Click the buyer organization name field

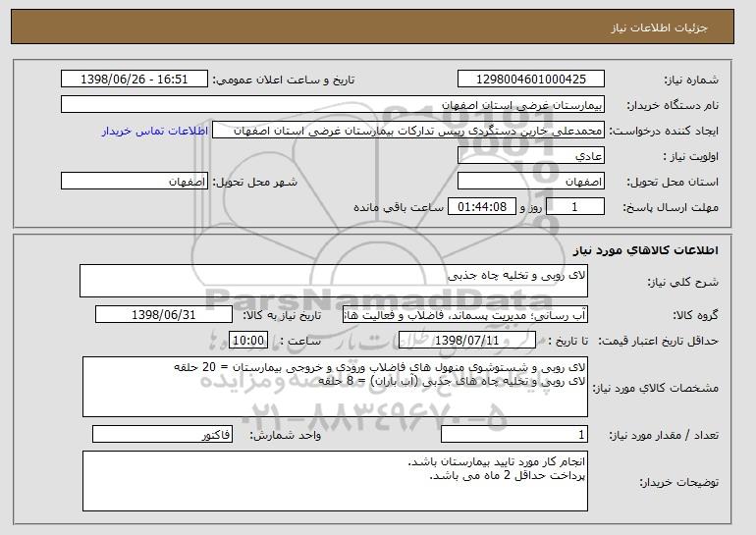(333, 105)
